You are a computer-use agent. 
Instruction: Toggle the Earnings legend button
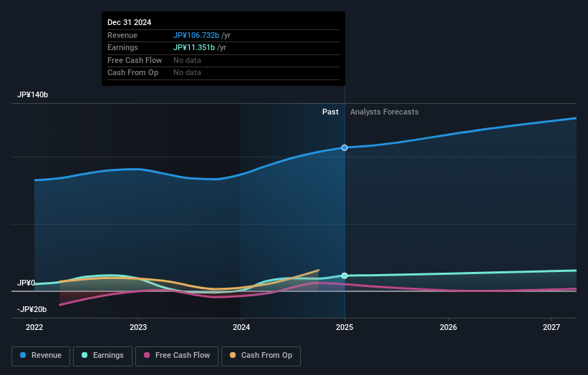[102, 356]
